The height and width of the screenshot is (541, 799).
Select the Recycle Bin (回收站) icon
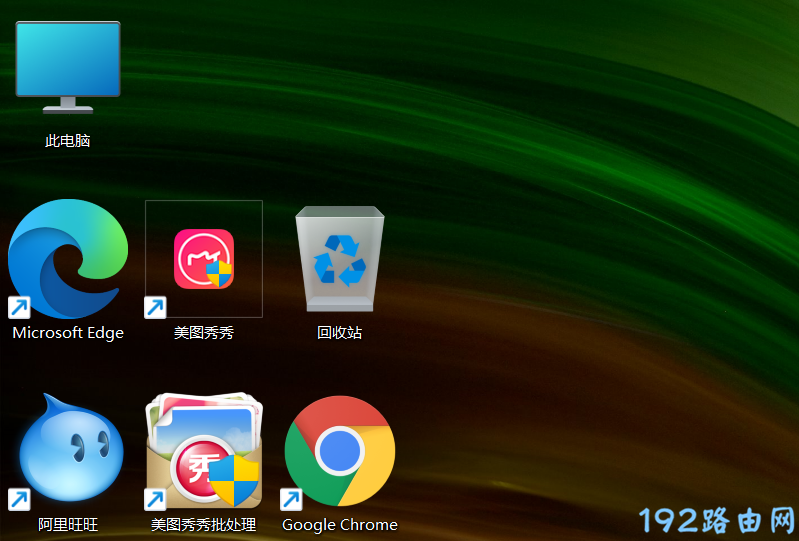click(x=340, y=259)
